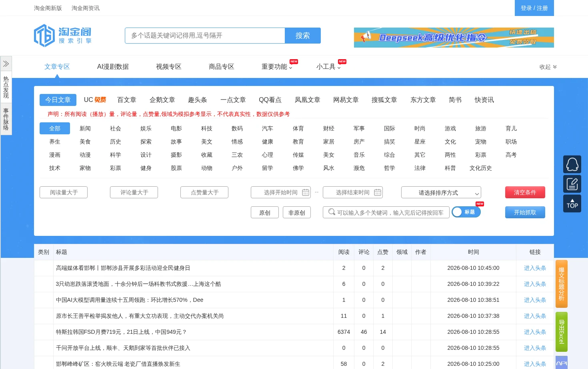Click the 阅读量大于 input
The height and width of the screenshot is (369, 588).
point(64,192)
